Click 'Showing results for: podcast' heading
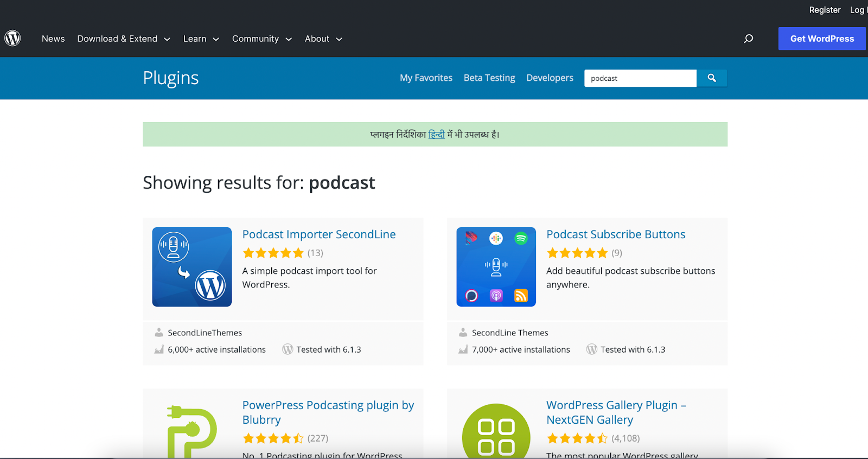 (x=259, y=183)
